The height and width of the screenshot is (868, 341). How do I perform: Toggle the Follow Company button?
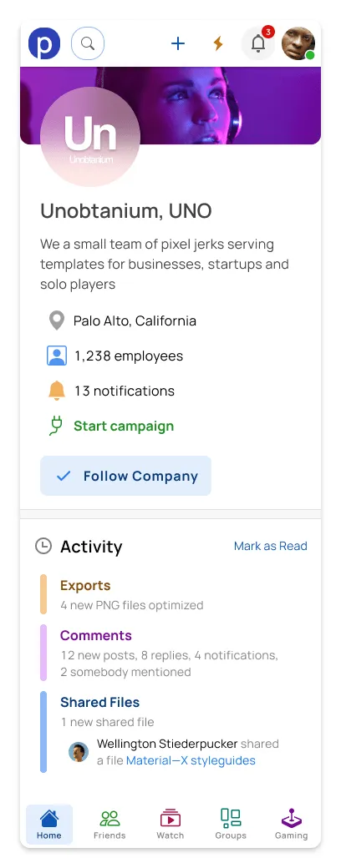point(126,476)
